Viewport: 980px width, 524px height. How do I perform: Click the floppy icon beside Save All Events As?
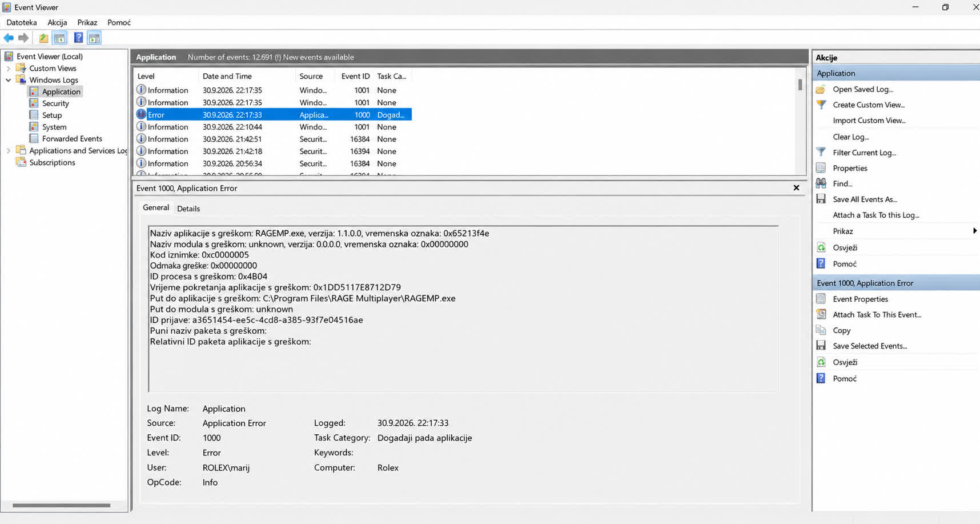coord(821,199)
